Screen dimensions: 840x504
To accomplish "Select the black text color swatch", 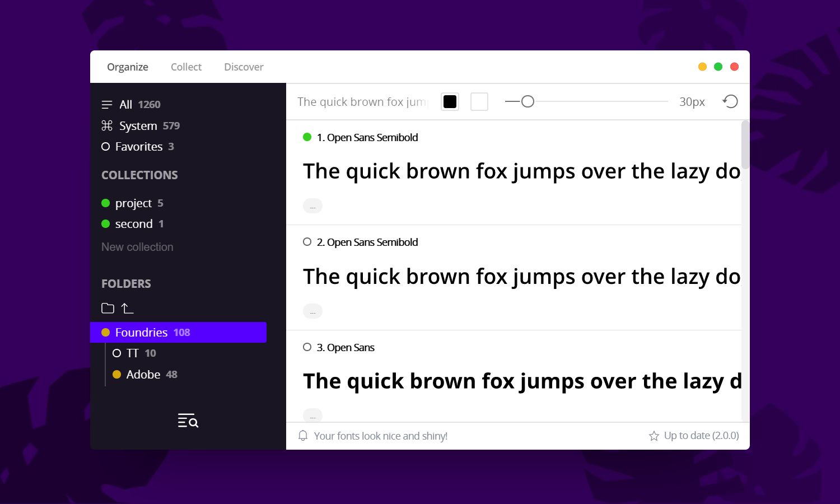I will tap(450, 101).
